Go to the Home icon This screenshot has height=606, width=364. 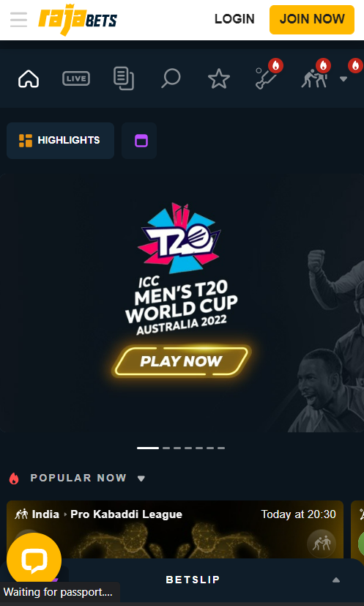coord(29,79)
